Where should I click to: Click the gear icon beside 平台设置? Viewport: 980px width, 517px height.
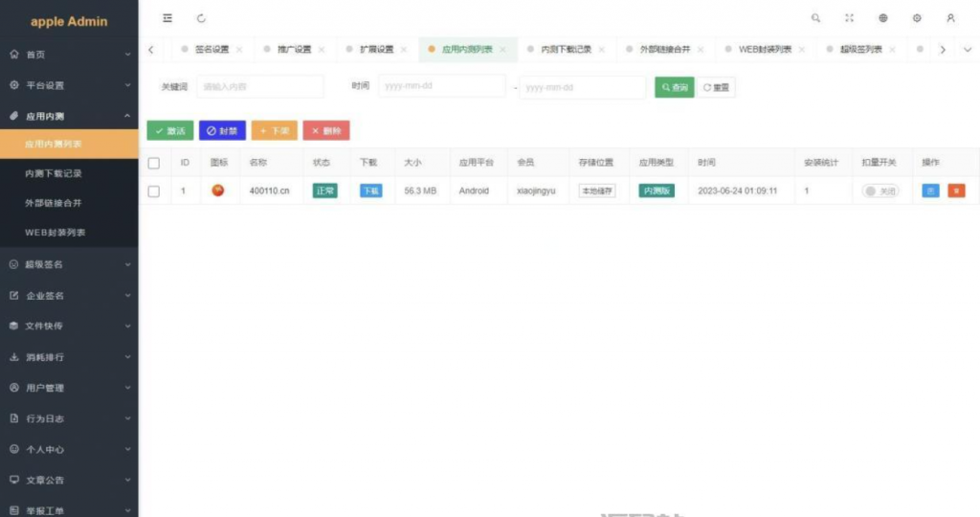point(14,85)
